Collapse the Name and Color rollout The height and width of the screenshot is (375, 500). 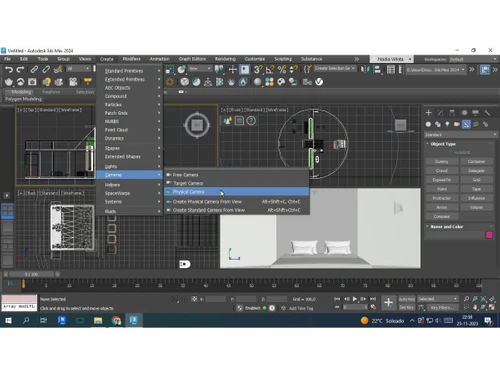point(447,227)
